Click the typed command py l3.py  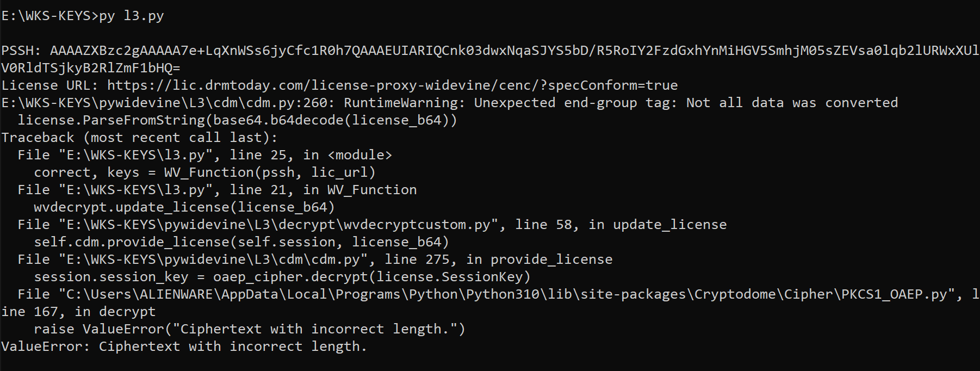coord(131,16)
